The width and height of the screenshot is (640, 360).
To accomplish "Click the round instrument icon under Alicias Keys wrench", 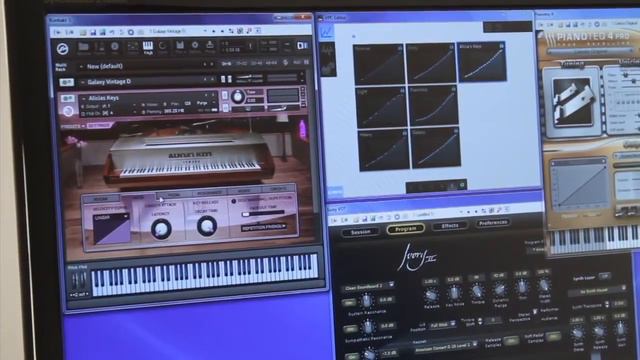I will 68,111.
